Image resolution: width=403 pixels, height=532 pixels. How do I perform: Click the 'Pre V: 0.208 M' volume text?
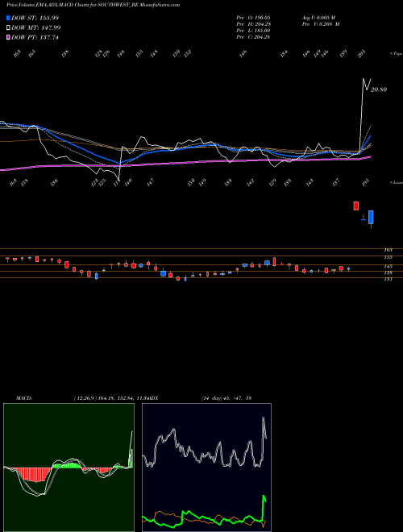[322, 23]
